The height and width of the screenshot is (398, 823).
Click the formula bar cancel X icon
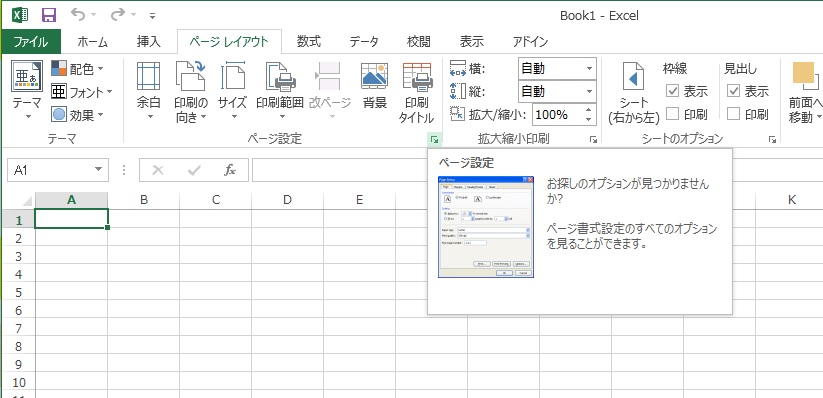click(157, 170)
